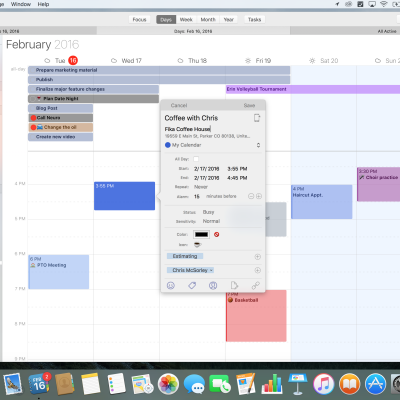The image size is (400, 400).
Task: Save the Coffee with Chris event
Action: click(249, 105)
